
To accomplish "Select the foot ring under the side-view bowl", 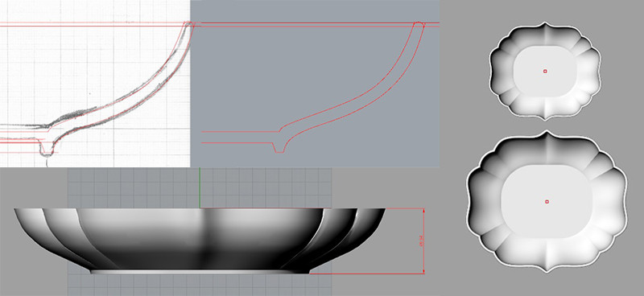I will pyautogui.click(x=200, y=271).
